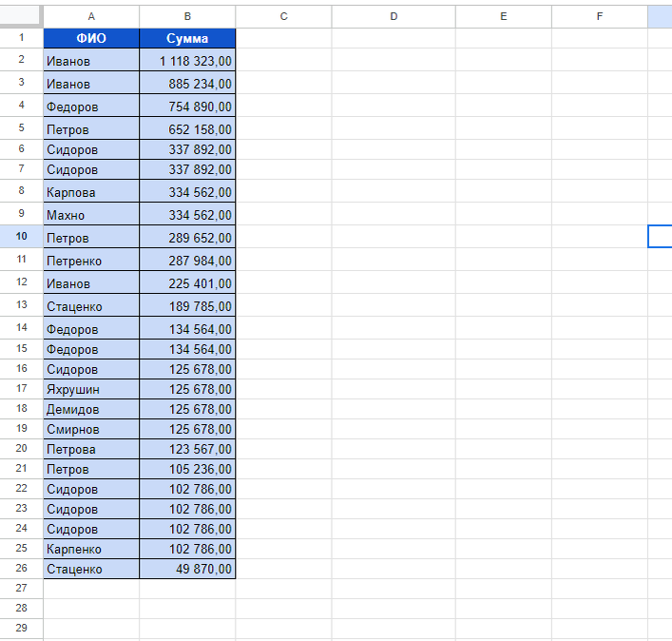Select row 29 header
The image size is (672, 641).
(22, 628)
